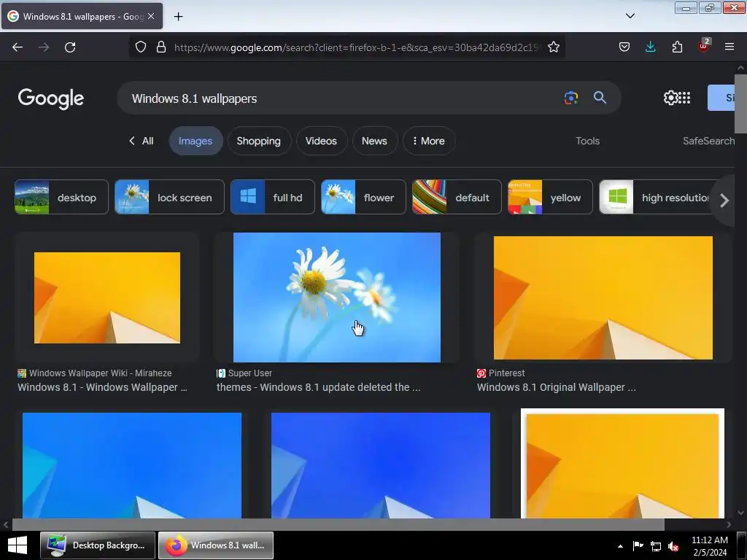The height and width of the screenshot is (560, 747).
Task: Open the Windows Wallpaper Wiki orange thumbnail
Action: point(107,297)
